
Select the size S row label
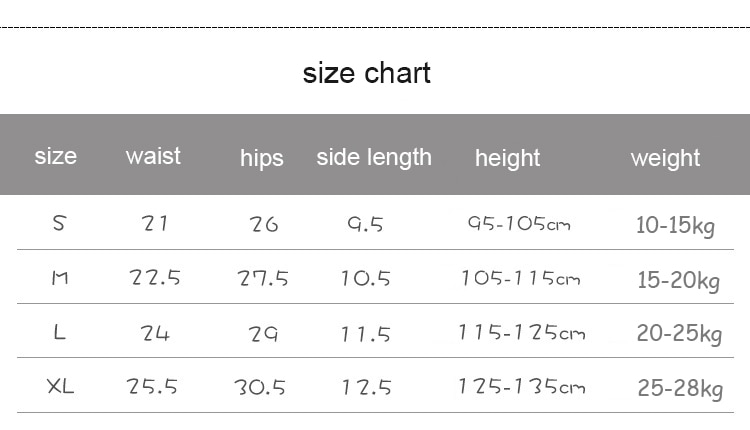click(59, 223)
